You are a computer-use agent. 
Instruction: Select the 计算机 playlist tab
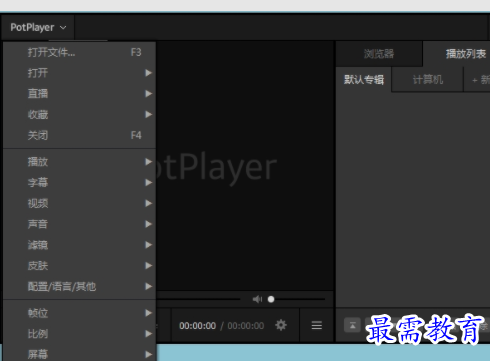[x=428, y=80]
